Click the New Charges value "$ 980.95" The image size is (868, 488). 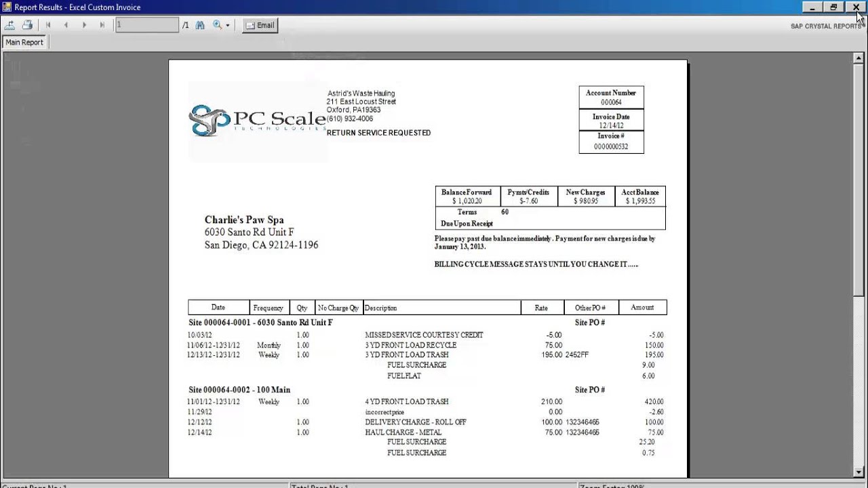[x=585, y=201]
